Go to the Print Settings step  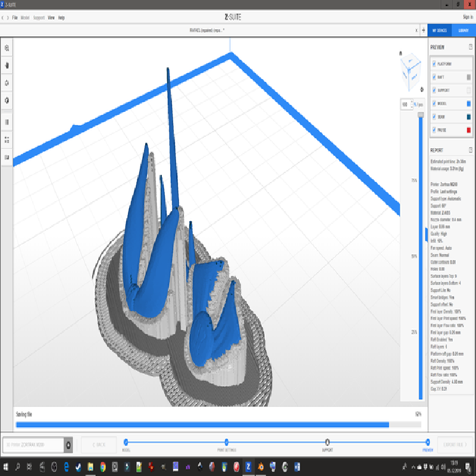click(227, 442)
